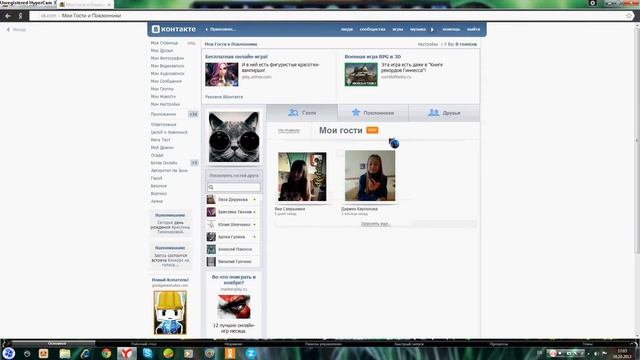Click the counter badge next to Битва Онлайн
640x360 pixels.
[194, 163]
